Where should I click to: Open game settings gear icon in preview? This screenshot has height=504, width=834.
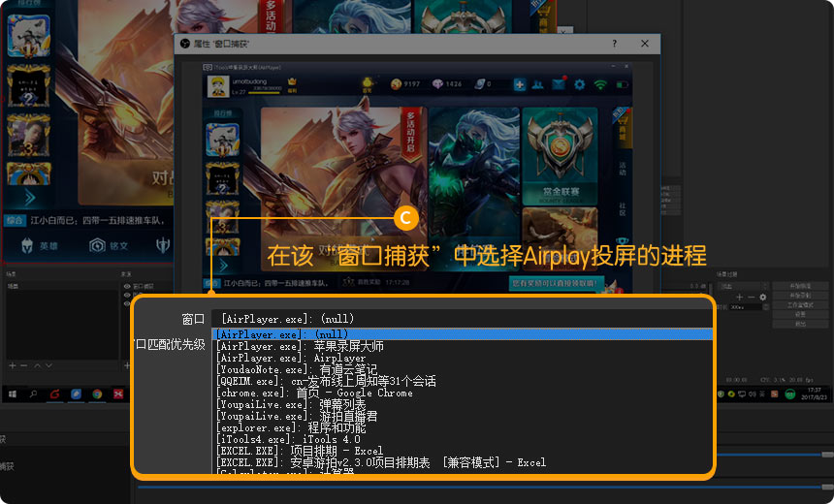click(579, 84)
